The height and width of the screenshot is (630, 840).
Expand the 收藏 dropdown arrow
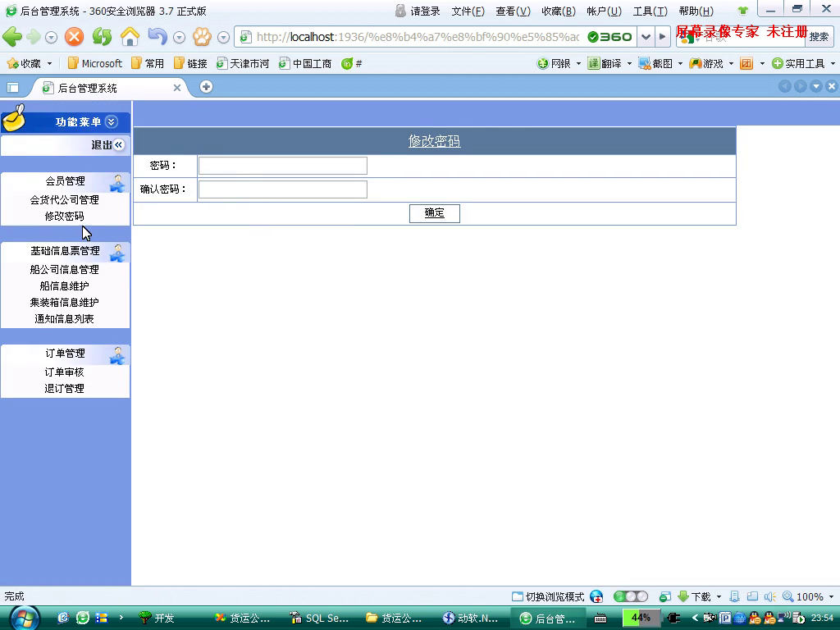click(50, 64)
